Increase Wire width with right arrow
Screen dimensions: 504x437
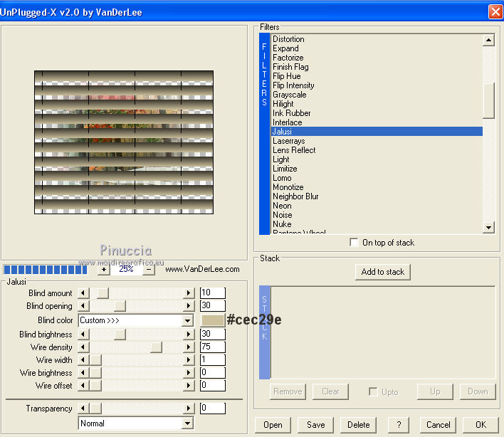pos(189,360)
